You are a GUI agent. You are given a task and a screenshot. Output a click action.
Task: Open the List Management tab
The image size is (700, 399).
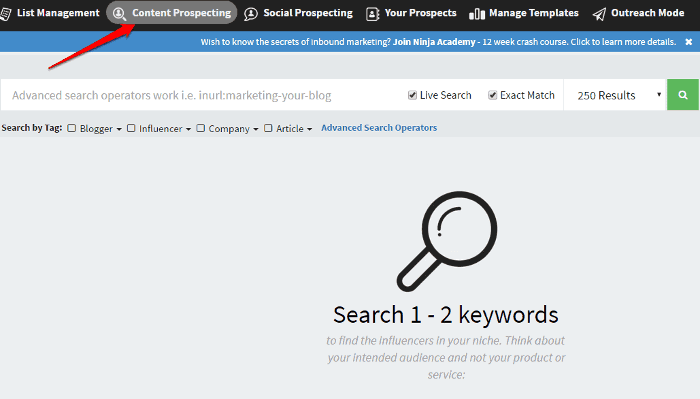click(x=50, y=13)
